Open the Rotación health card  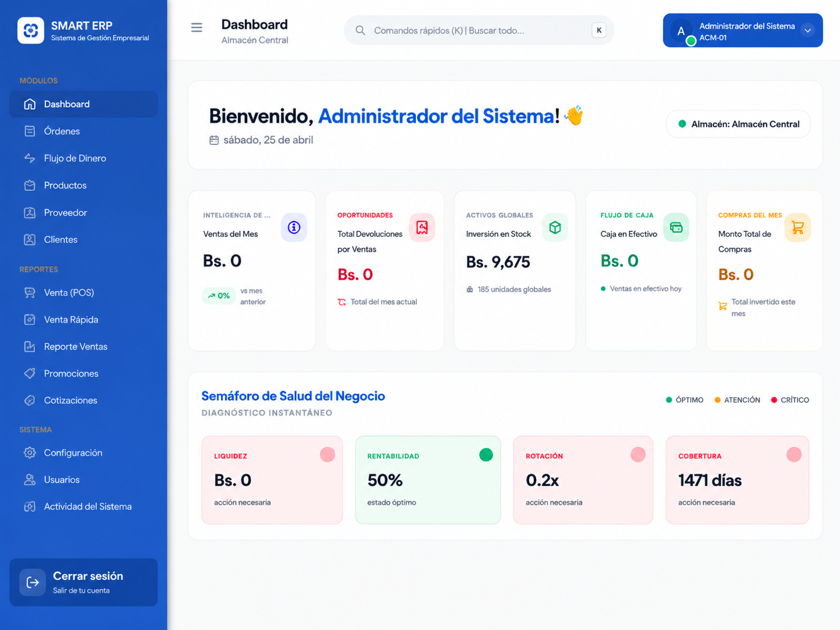583,480
